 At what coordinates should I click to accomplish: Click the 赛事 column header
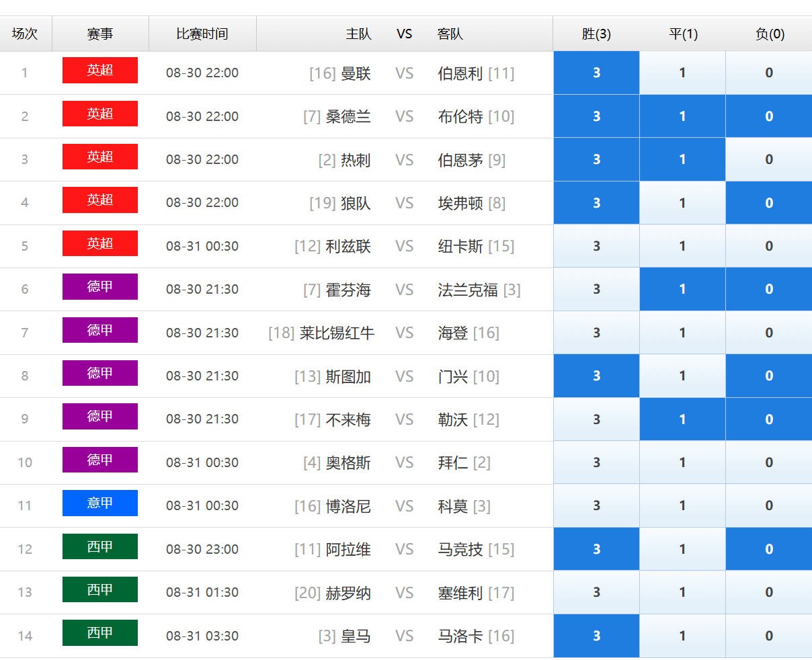(100, 34)
